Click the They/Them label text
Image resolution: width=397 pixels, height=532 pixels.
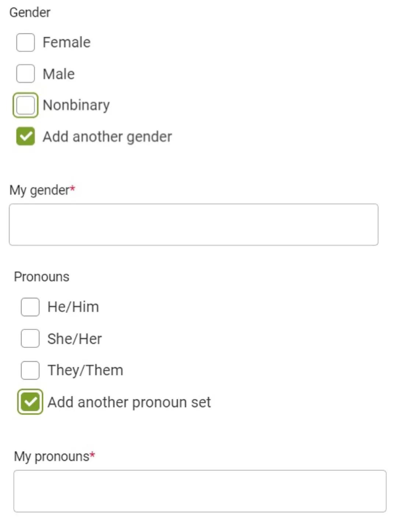click(x=85, y=370)
